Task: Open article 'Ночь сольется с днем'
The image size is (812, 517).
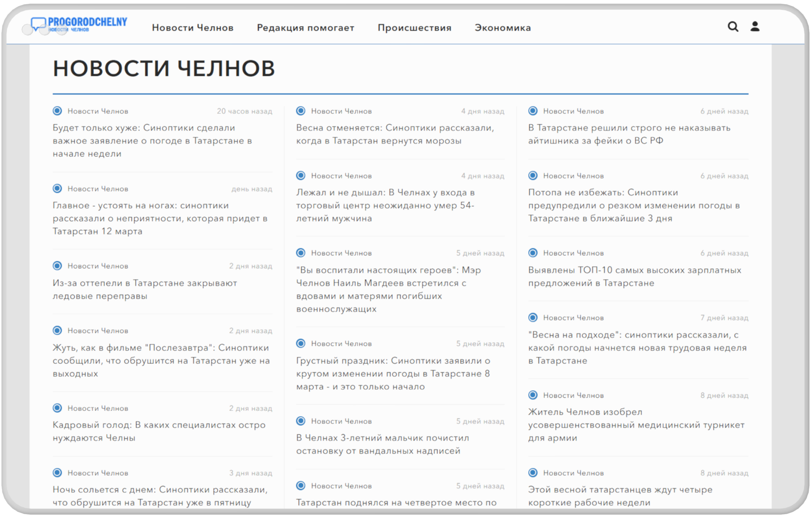Action: [160, 496]
